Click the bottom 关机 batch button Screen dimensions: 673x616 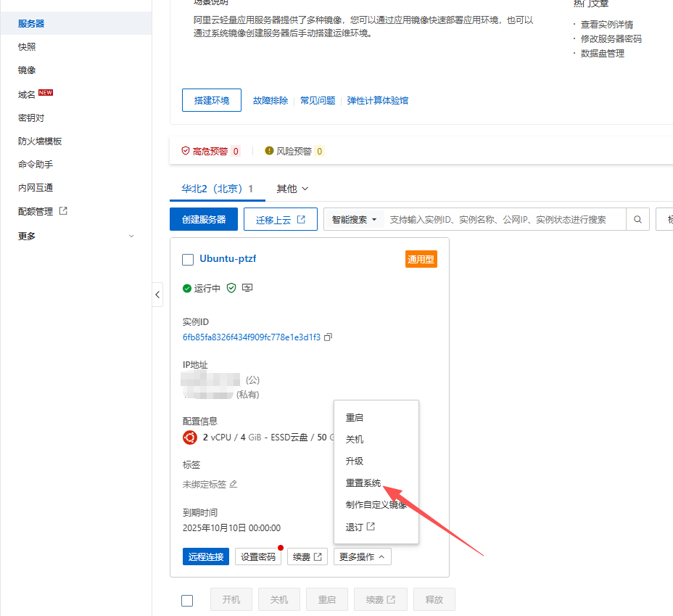click(279, 600)
